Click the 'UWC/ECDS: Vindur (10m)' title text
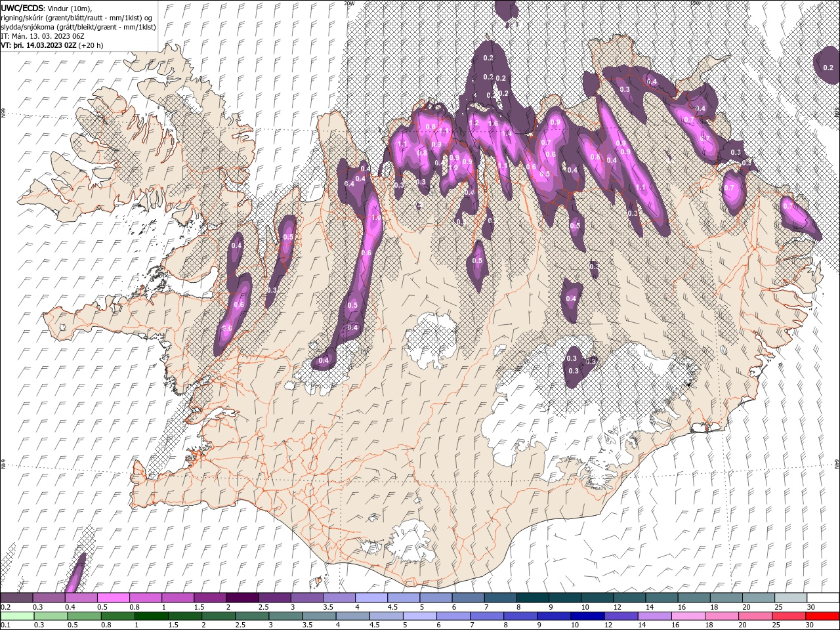This screenshot has width=840, height=630. pos(47,8)
